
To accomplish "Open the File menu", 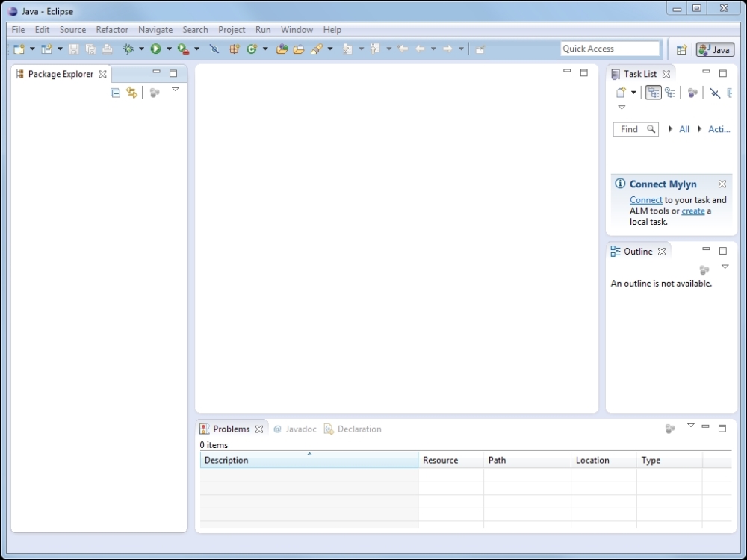I will [18, 30].
